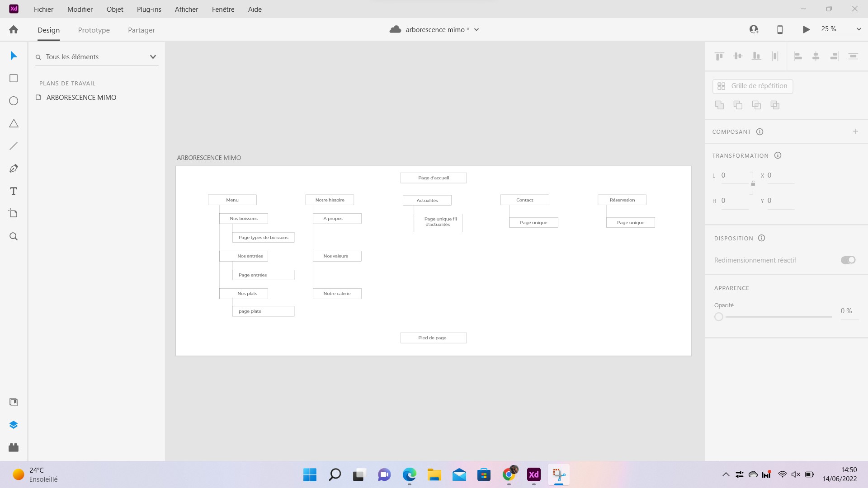Open the Layers panel icon
This screenshot has height=488, width=868.
tap(14, 425)
